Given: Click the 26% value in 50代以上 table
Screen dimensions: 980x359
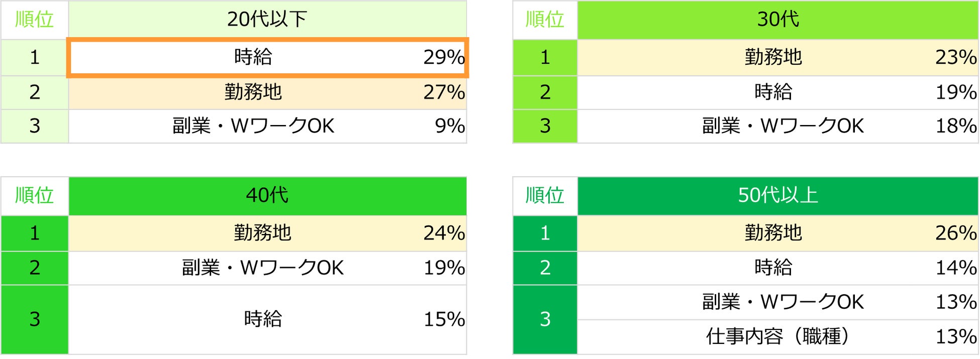Looking at the screenshot, I should pyautogui.click(x=955, y=233).
